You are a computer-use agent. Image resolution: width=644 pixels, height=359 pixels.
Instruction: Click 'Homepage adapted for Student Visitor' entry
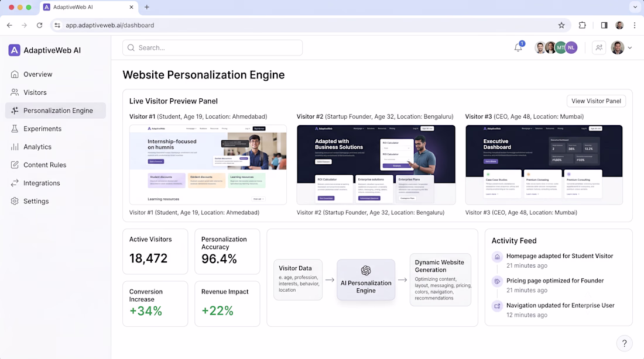[559, 256]
